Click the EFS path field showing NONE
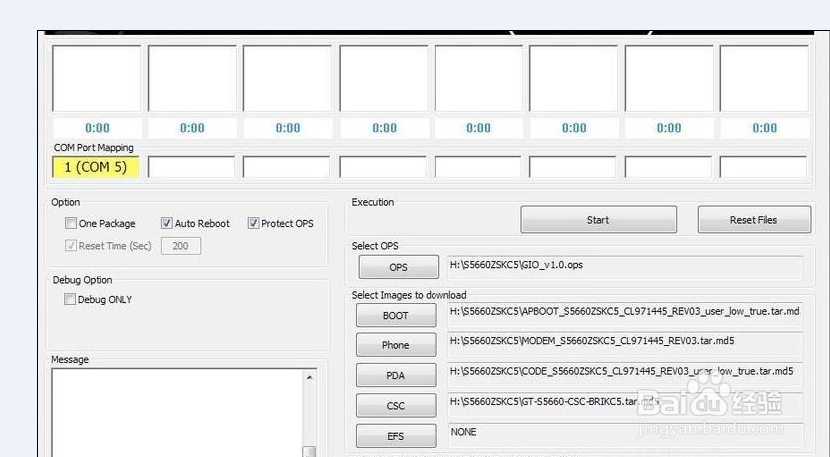830x457 pixels. click(x=625, y=435)
